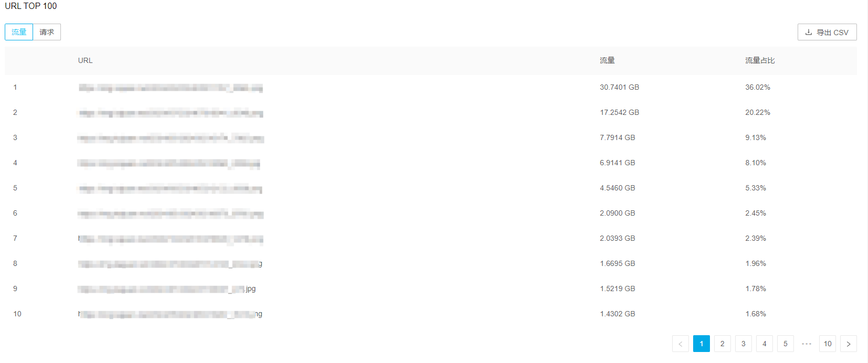Open pagination page 3
868x363 pixels.
[744, 344]
